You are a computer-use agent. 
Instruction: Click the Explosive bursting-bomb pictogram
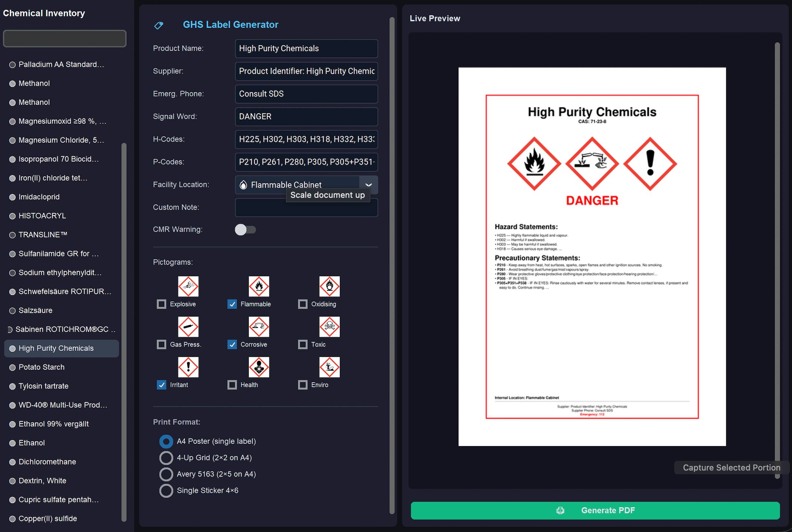coord(188,286)
